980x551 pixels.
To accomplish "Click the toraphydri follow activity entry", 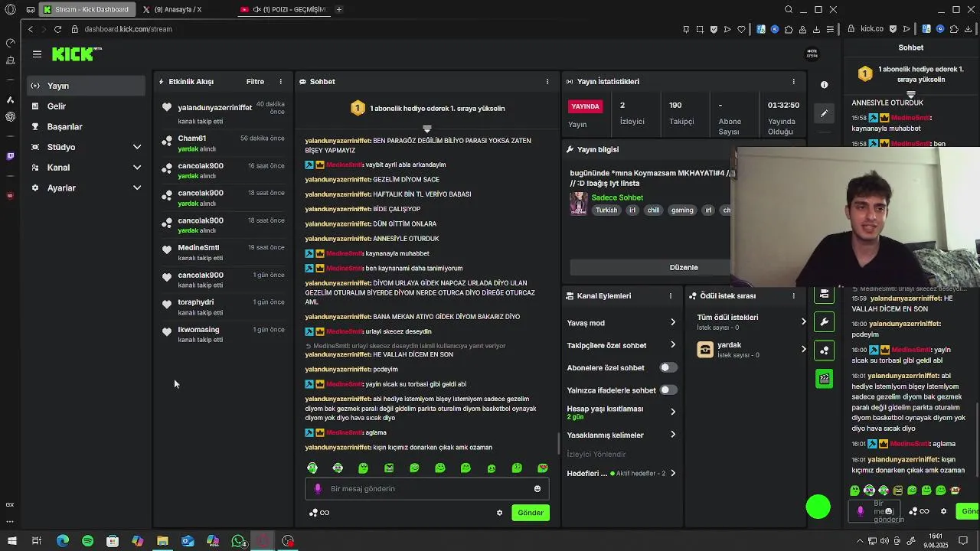I will (x=223, y=307).
